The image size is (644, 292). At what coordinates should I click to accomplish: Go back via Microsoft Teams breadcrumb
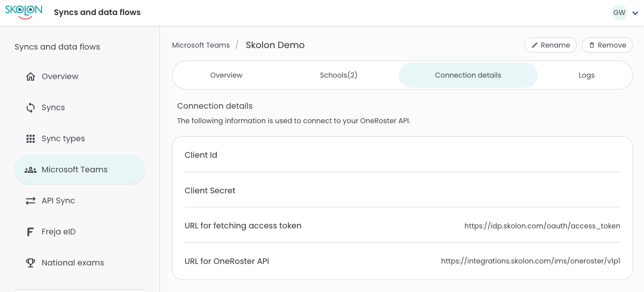point(201,45)
